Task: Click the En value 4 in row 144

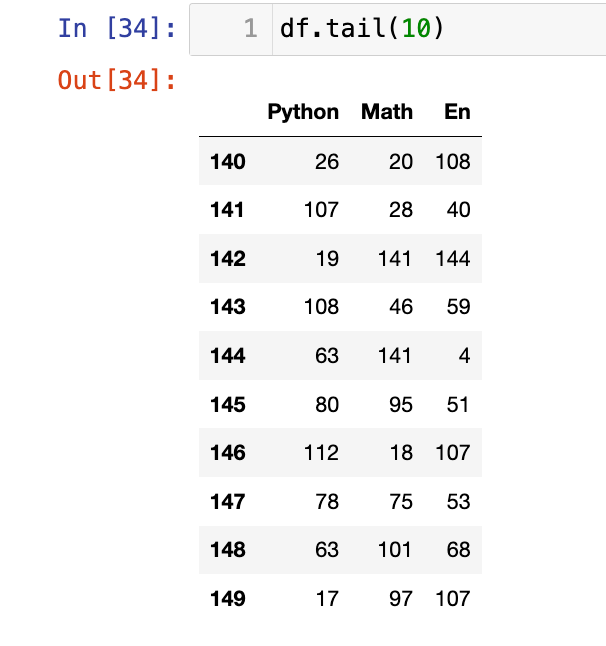Action: click(x=464, y=356)
